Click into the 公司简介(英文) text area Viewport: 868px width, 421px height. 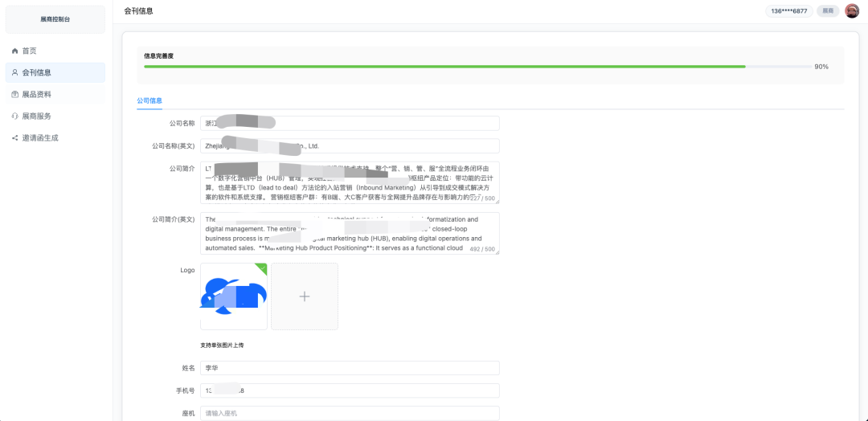coord(350,234)
